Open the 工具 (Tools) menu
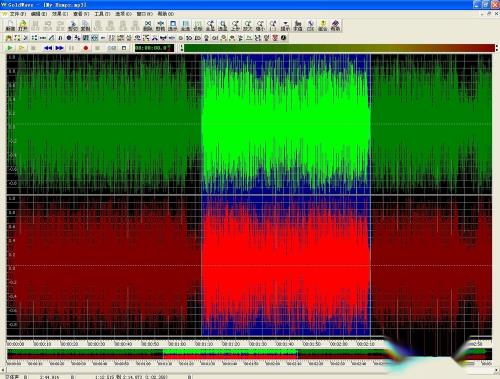Image resolution: width=500 pixels, height=379 pixels. 102,14
